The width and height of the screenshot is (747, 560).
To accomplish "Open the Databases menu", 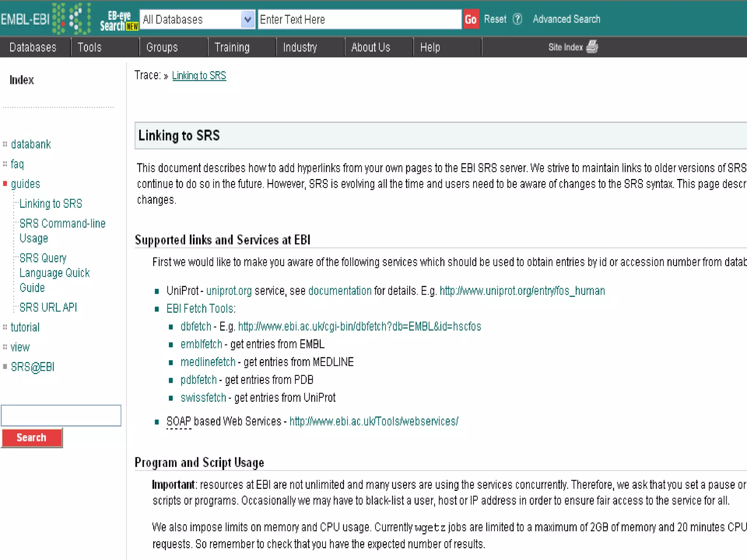I will tap(33, 47).
